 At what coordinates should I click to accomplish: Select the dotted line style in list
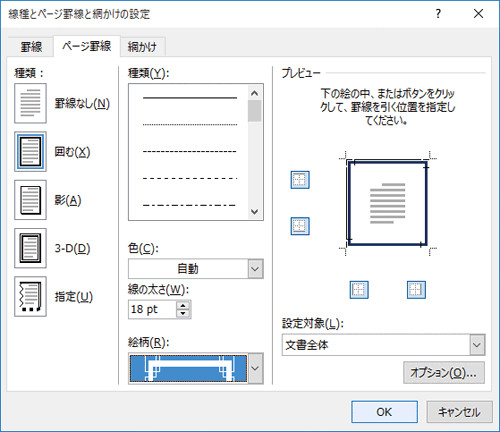[190, 125]
